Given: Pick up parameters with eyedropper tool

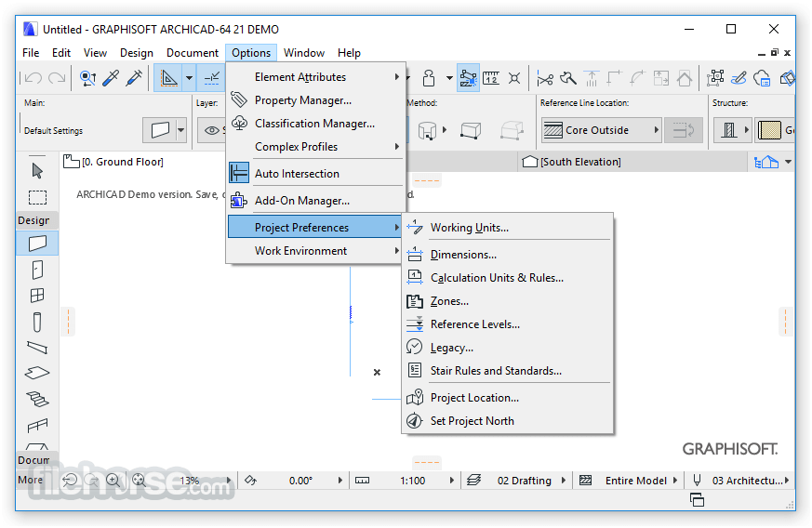Looking at the screenshot, I should [x=111, y=78].
